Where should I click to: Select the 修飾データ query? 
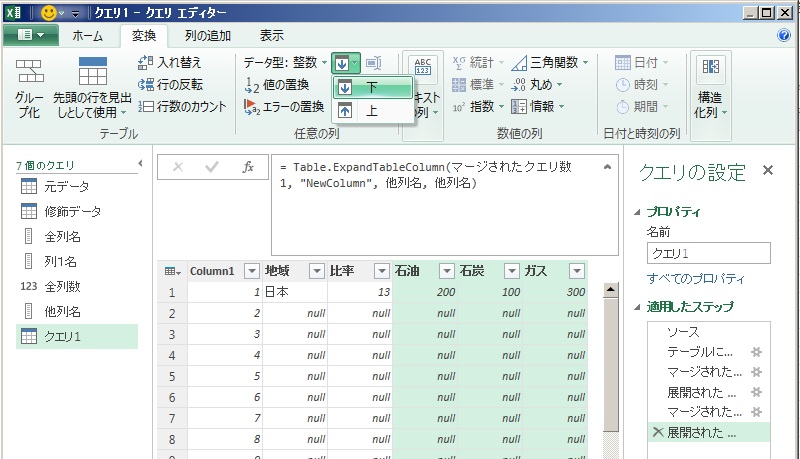pyautogui.click(x=77, y=211)
